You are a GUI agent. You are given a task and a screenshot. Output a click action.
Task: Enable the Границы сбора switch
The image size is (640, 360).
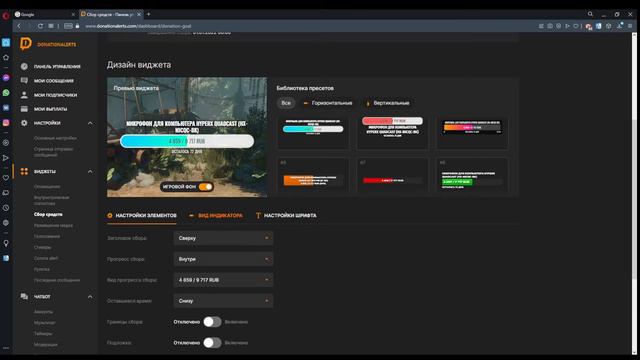[x=212, y=322]
